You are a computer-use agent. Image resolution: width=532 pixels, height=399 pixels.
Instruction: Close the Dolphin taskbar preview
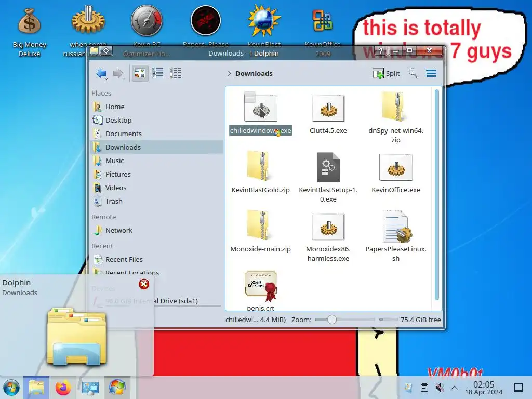(144, 284)
